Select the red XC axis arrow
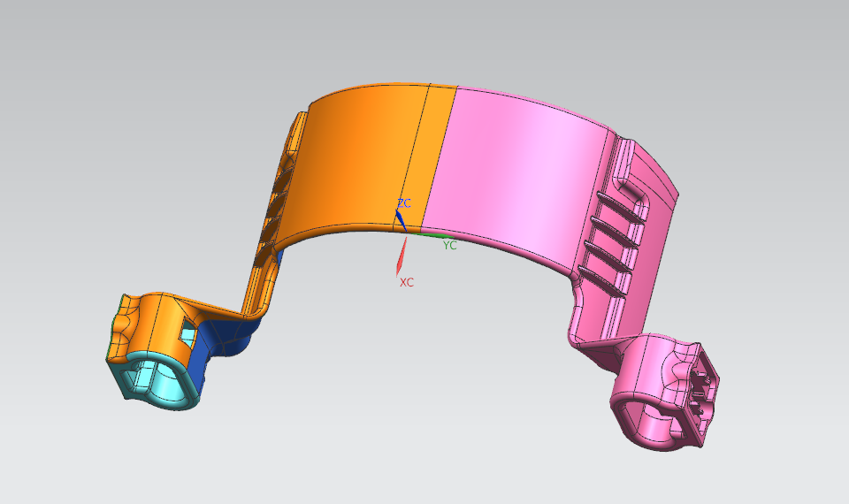The width and height of the screenshot is (849, 504). [x=402, y=256]
